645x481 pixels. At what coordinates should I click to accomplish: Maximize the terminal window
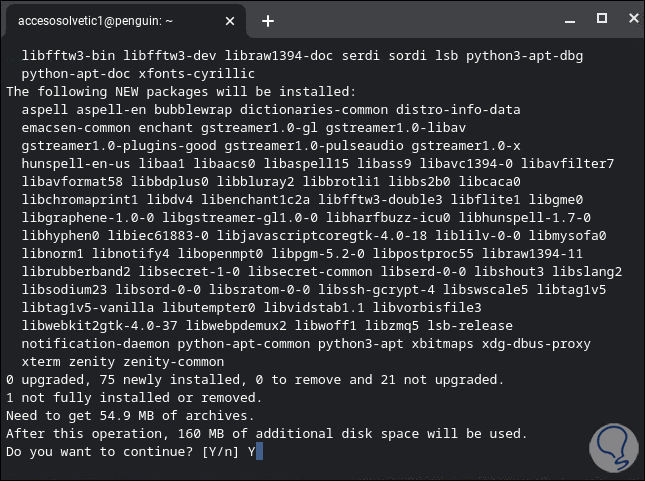coord(601,18)
